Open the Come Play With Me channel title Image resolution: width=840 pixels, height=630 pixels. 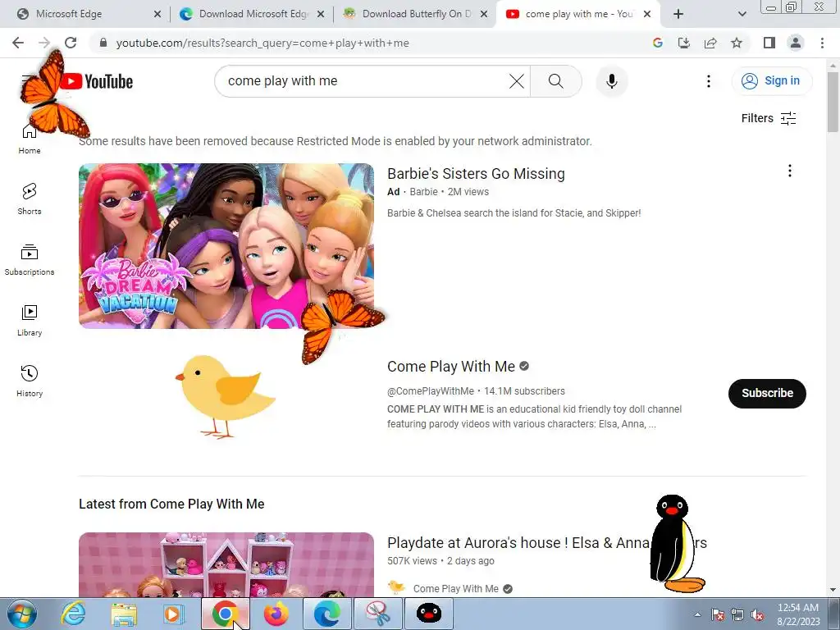[x=451, y=367]
